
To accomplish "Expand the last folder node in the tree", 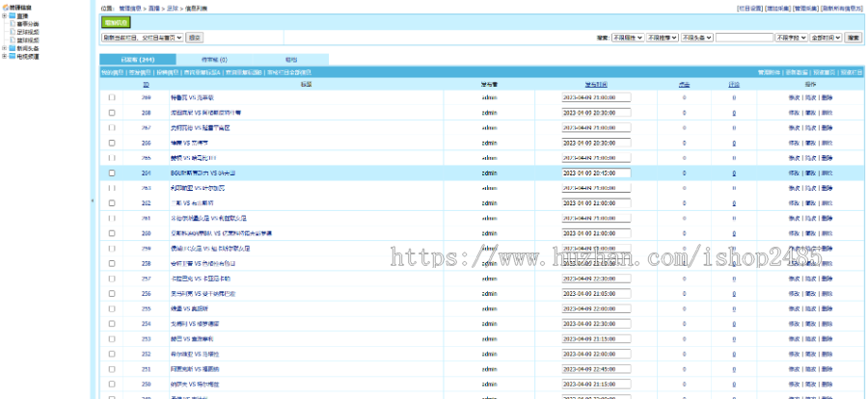I will click(x=5, y=56).
